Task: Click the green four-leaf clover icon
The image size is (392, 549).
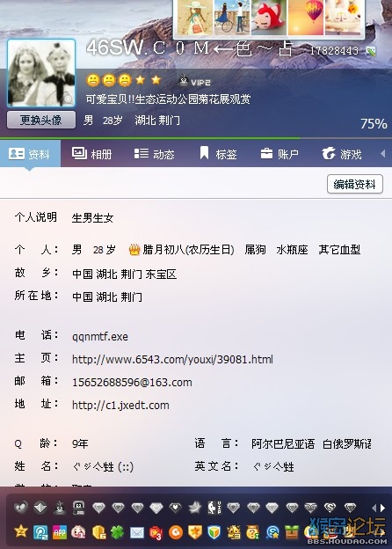Action: pyautogui.click(x=118, y=532)
